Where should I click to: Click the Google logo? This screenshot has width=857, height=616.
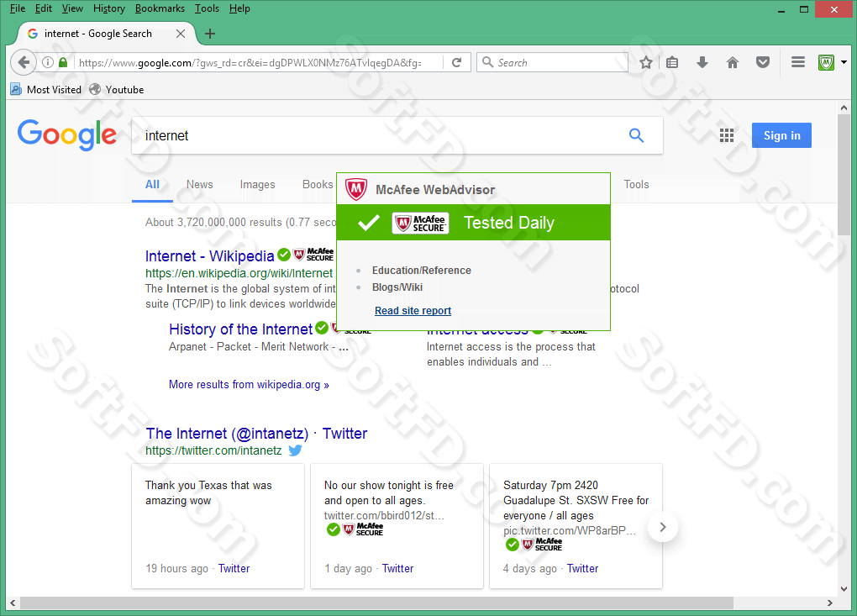[66, 134]
